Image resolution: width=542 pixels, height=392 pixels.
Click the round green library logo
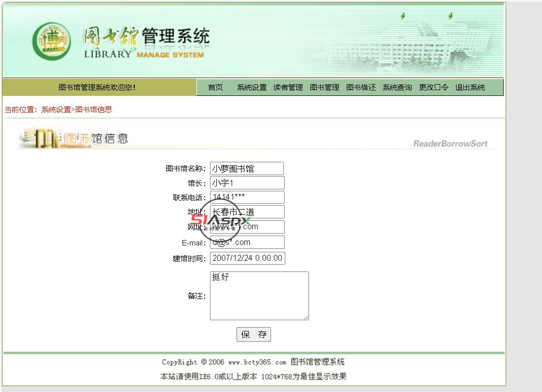tap(52, 41)
